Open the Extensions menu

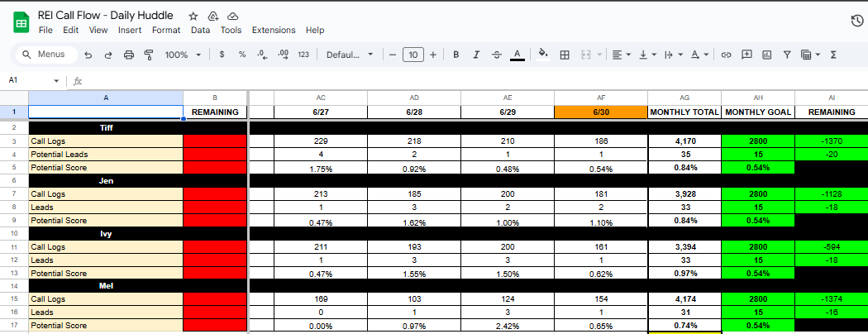(x=274, y=30)
